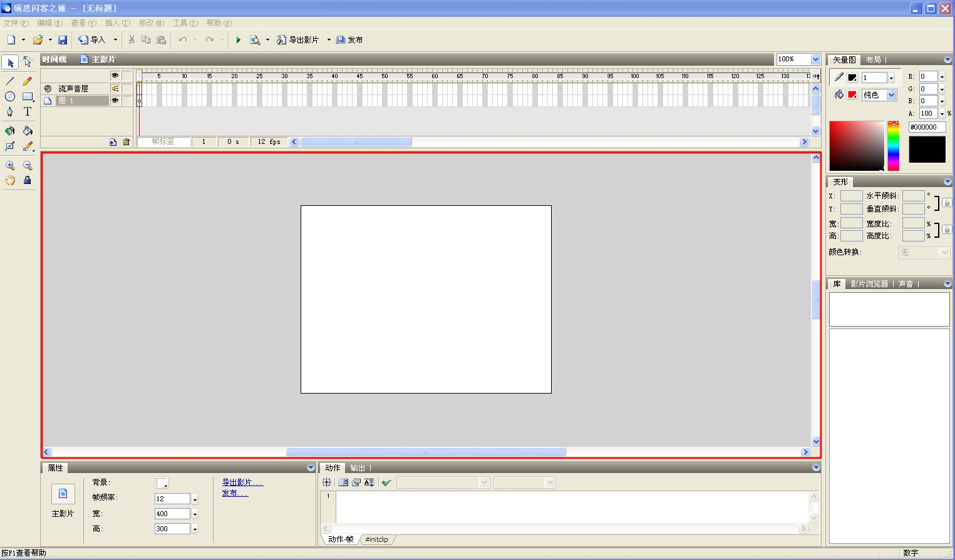Image resolution: width=955 pixels, height=560 pixels.
Task: Open the stroke width dropdown arrow
Action: click(x=892, y=78)
